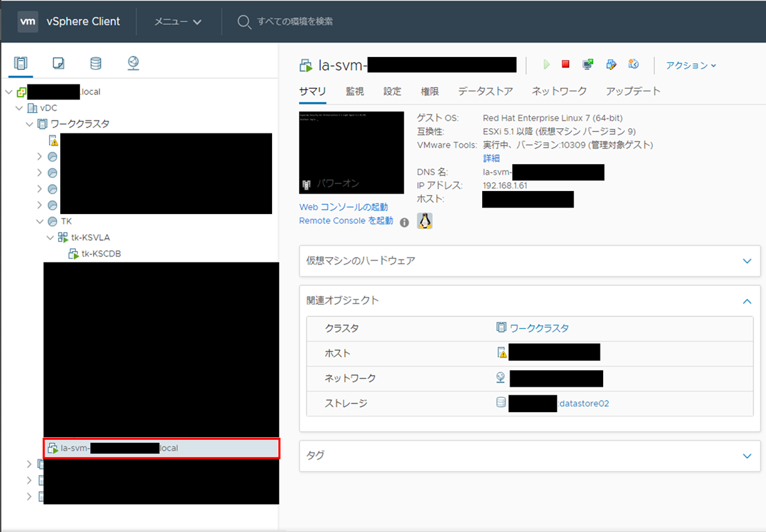Select vDC in inventory tree
This screenshot has width=766, height=532.
click(x=48, y=108)
